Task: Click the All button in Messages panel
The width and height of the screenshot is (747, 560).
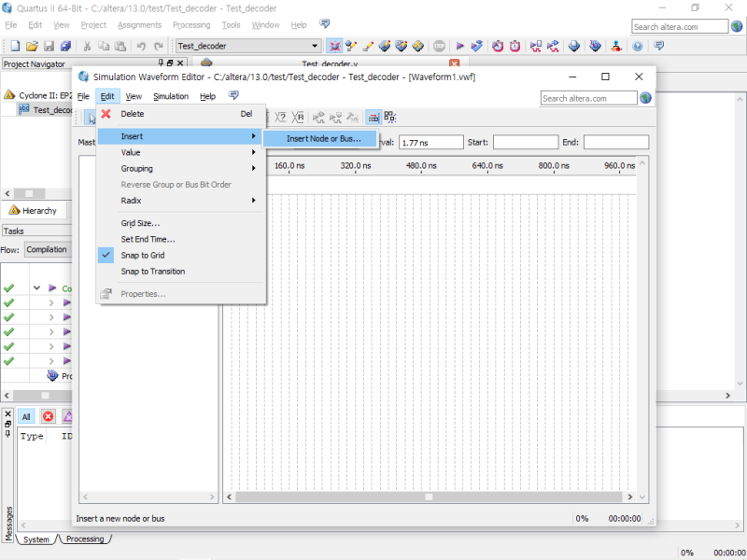Action: 27,416
